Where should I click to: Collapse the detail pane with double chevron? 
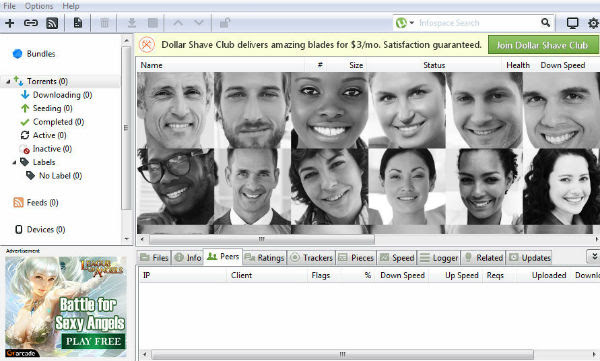pos(594,256)
